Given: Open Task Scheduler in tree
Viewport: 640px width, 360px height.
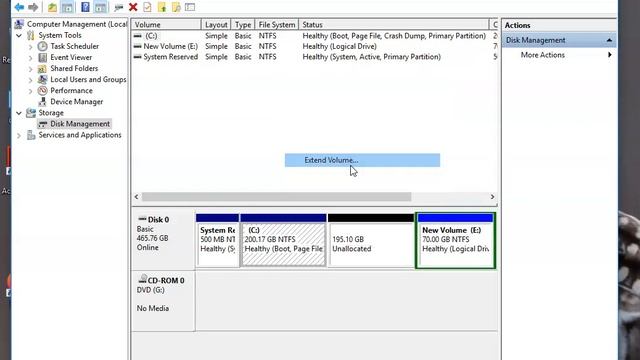Looking at the screenshot, I should pyautogui.click(x=74, y=46).
